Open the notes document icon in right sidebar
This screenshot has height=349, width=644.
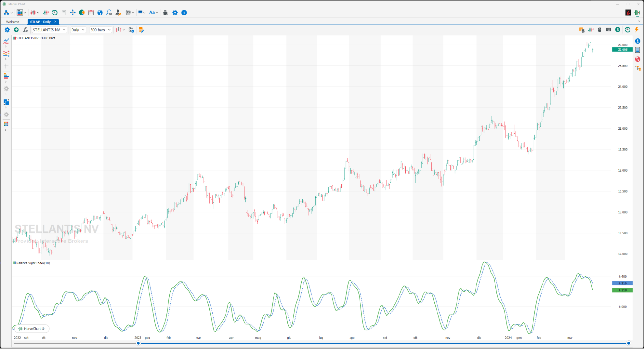click(x=638, y=50)
